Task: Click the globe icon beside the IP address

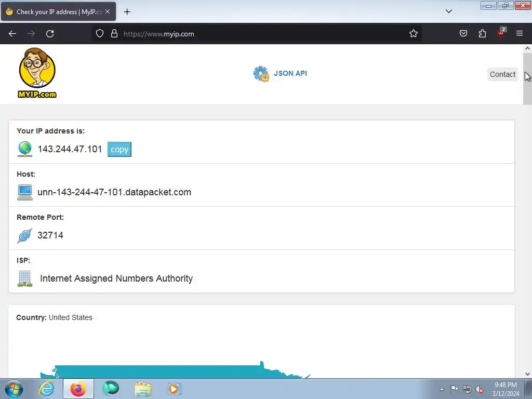Action: tap(25, 149)
